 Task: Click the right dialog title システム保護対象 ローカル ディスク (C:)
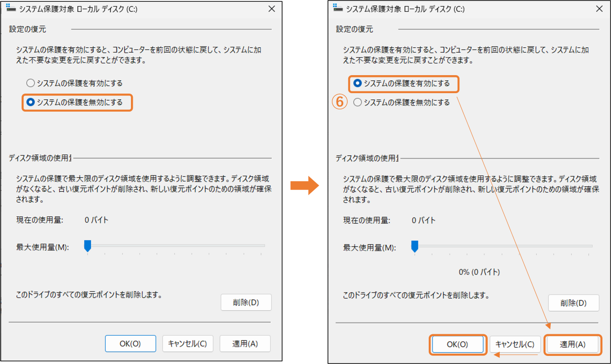(405, 9)
